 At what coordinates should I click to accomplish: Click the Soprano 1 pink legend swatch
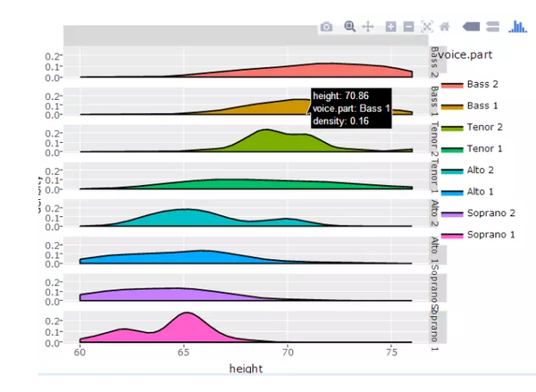coord(452,236)
